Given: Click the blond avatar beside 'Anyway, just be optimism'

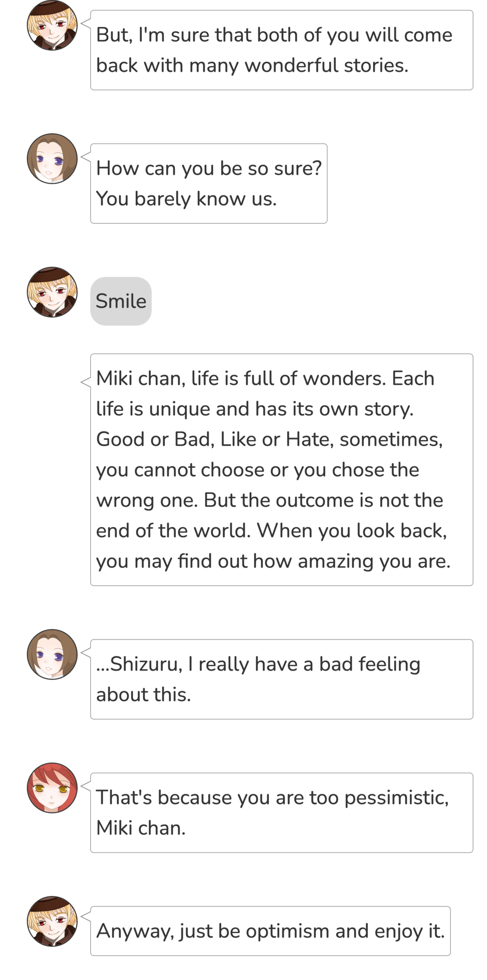Looking at the screenshot, I should tap(52, 921).
